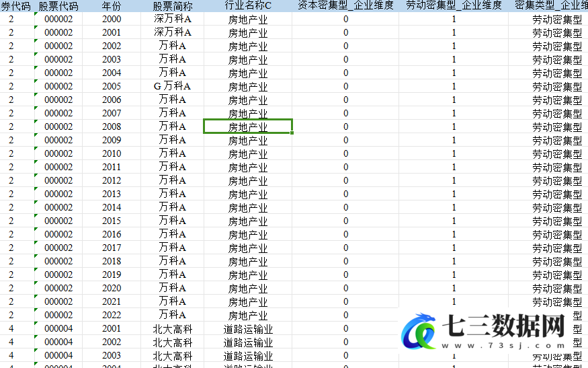Select the 年份 column header
The width and height of the screenshot is (588, 368).
(x=112, y=6)
